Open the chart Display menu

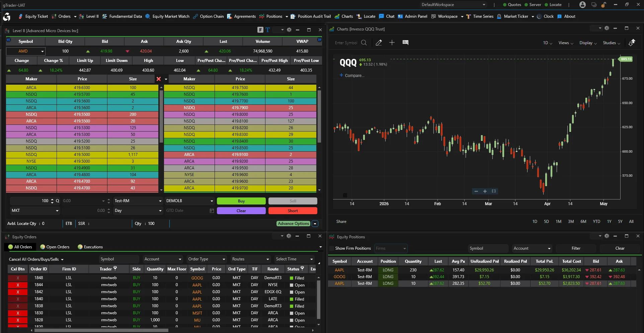click(588, 43)
